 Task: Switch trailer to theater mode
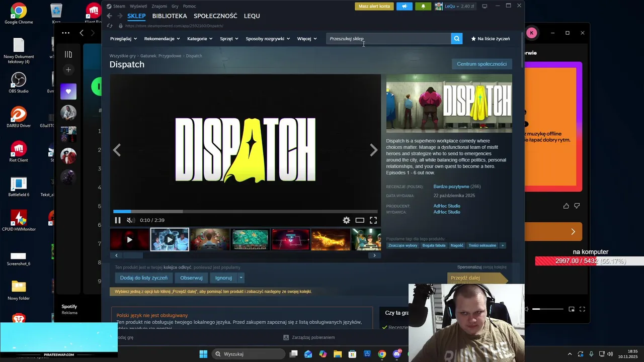point(360,220)
